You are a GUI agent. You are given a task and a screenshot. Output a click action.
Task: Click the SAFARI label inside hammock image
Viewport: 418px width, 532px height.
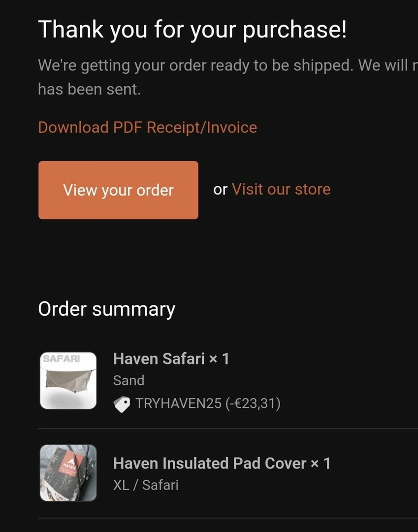coord(62,359)
